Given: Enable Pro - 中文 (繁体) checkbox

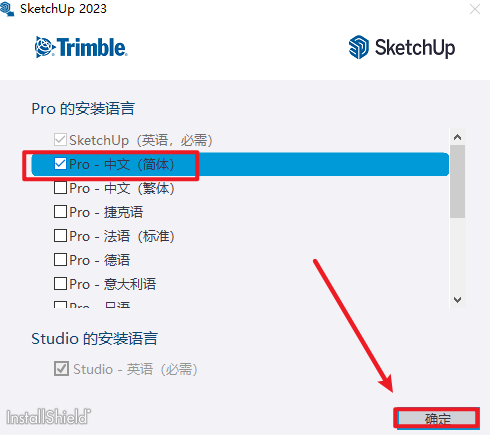Looking at the screenshot, I should click(x=60, y=188).
